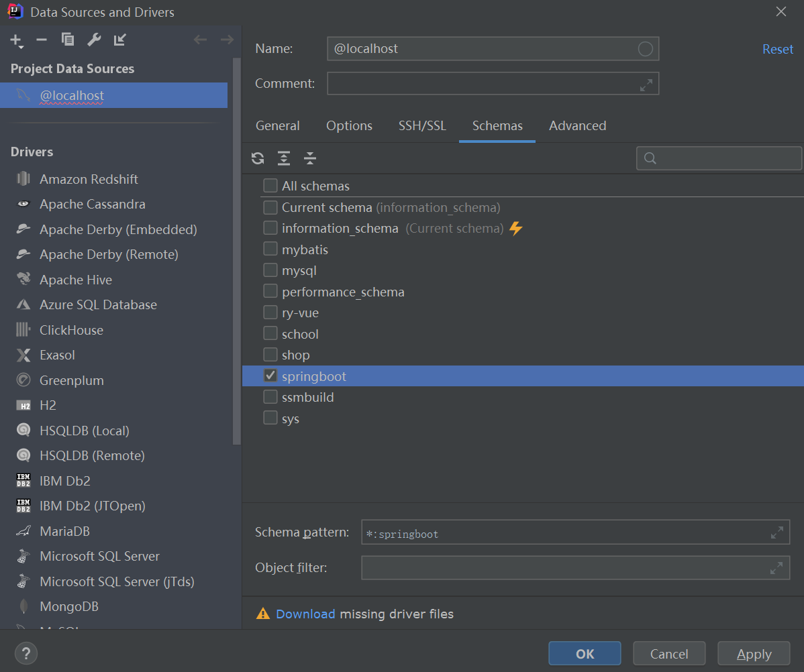Check the information_schema checkbox

point(270,227)
